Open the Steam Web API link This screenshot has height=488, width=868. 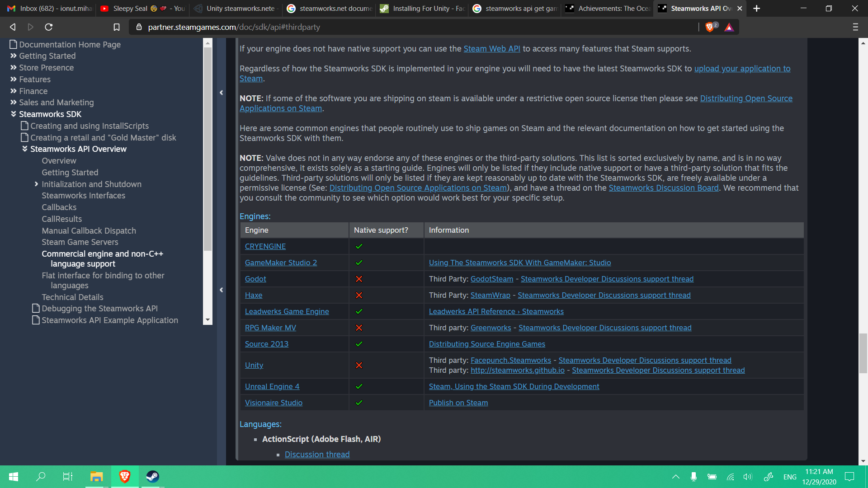pyautogui.click(x=491, y=48)
